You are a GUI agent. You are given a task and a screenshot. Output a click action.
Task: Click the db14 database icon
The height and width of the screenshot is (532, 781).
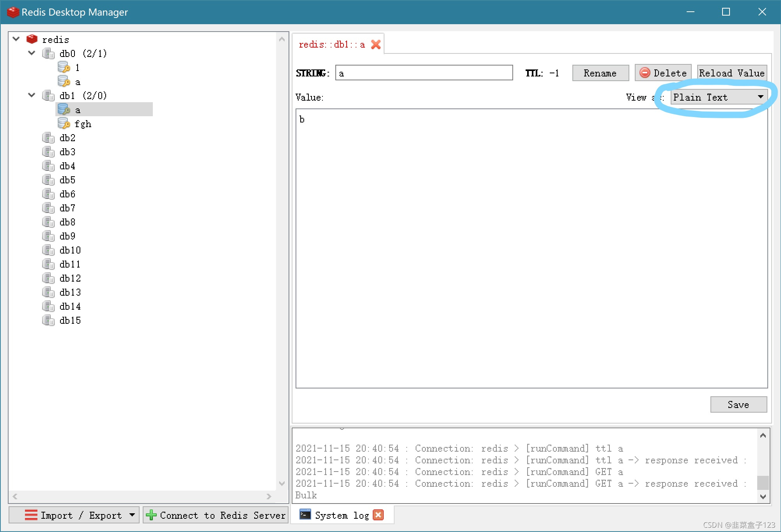coord(48,306)
